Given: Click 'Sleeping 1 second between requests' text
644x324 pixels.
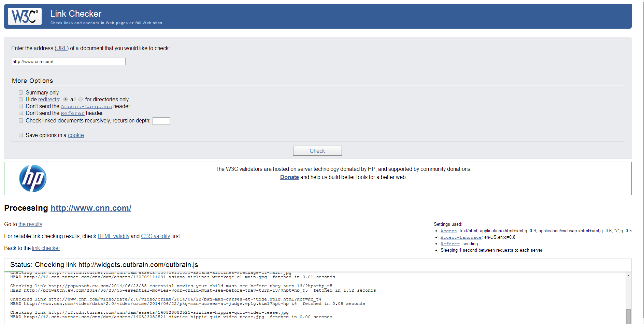Looking at the screenshot, I should point(491,250).
